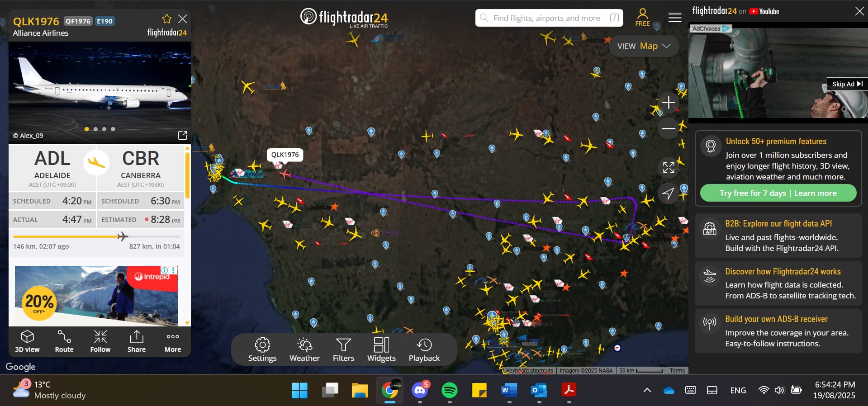Open 3D view of the flight

27,341
